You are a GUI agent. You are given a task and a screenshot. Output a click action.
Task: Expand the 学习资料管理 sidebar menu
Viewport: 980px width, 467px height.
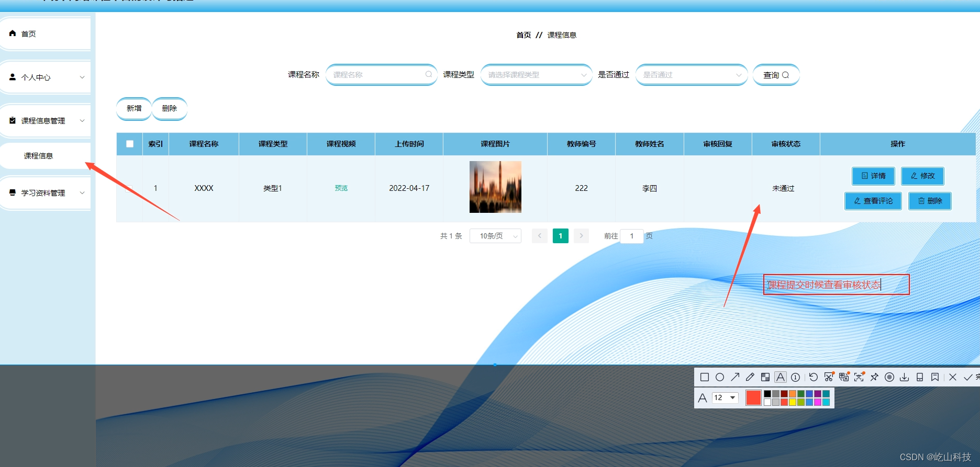pyautogui.click(x=46, y=193)
